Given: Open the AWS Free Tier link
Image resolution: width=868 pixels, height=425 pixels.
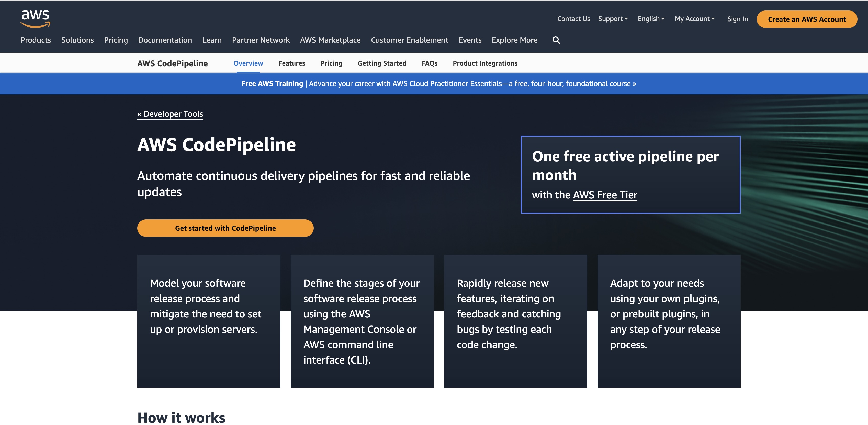Looking at the screenshot, I should tap(605, 195).
